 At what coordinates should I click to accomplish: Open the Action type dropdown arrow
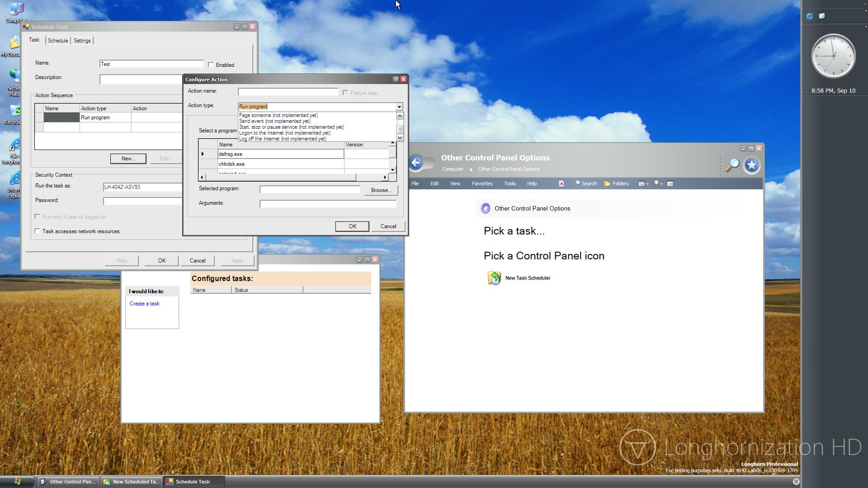pos(399,107)
